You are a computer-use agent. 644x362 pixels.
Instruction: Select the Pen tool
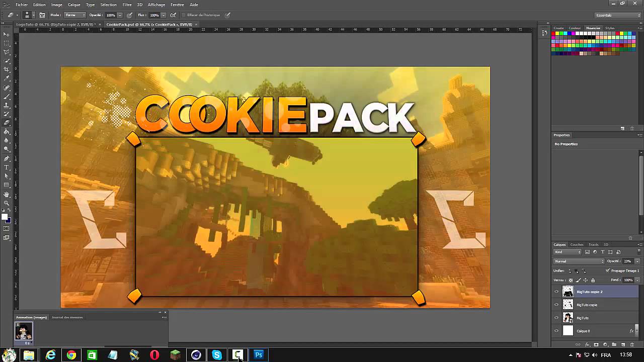tap(7, 158)
